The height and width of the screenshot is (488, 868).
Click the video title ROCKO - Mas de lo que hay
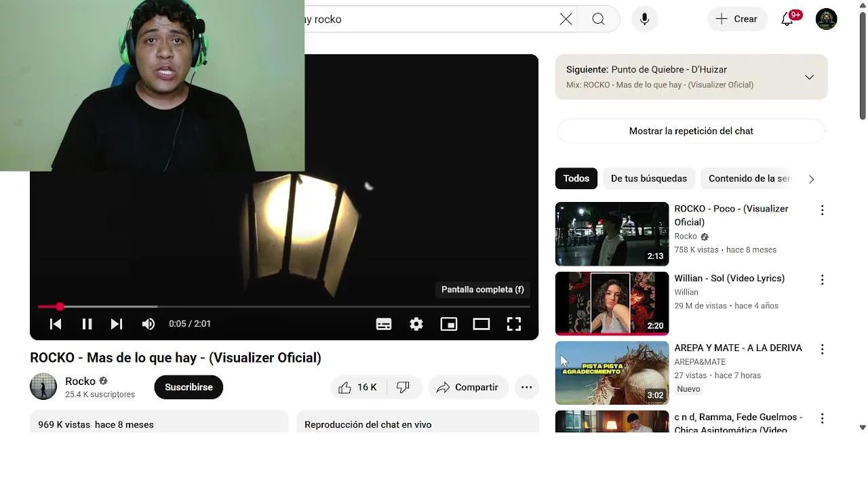click(176, 357)
